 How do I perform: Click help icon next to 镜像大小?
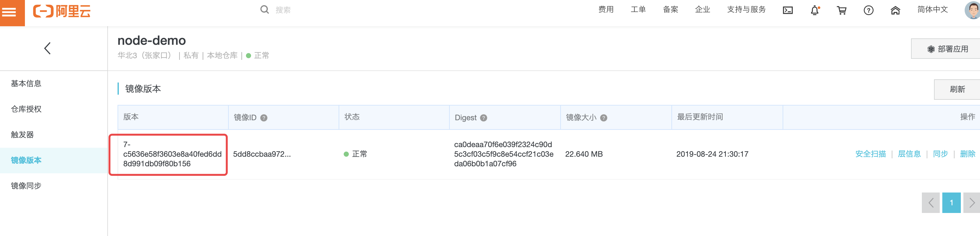(x=603, y=118)
